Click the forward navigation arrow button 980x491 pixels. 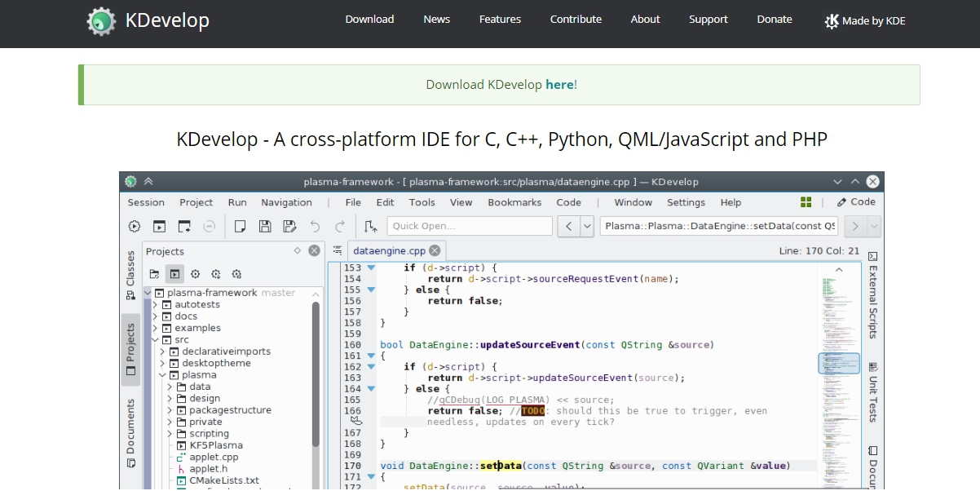855,227
